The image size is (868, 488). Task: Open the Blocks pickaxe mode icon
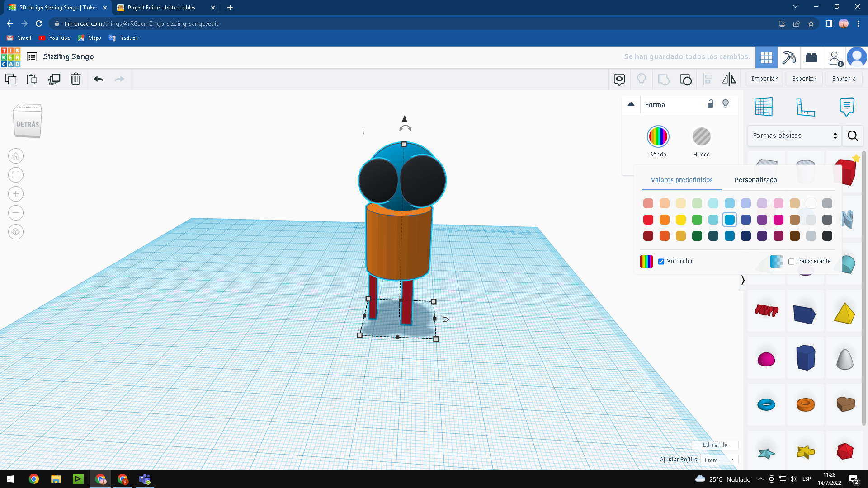tap(789, 57)
